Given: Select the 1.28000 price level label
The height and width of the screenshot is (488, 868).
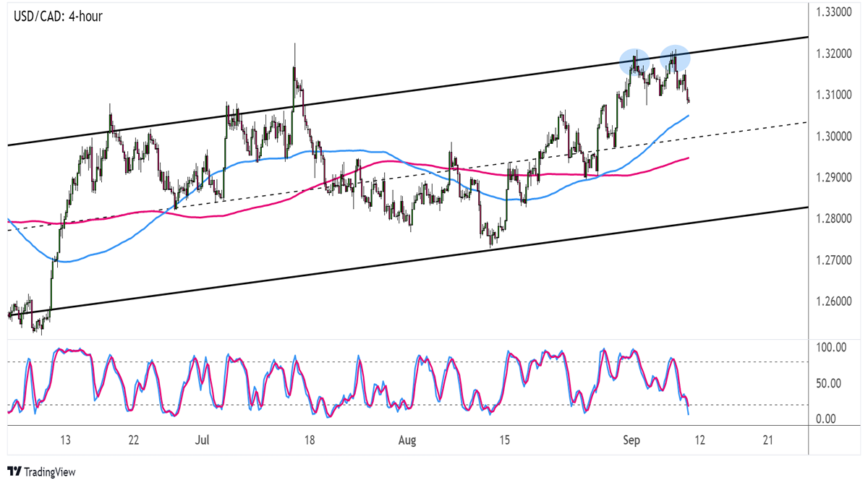Looking at the screenshot, I should (x=835, y=218).
